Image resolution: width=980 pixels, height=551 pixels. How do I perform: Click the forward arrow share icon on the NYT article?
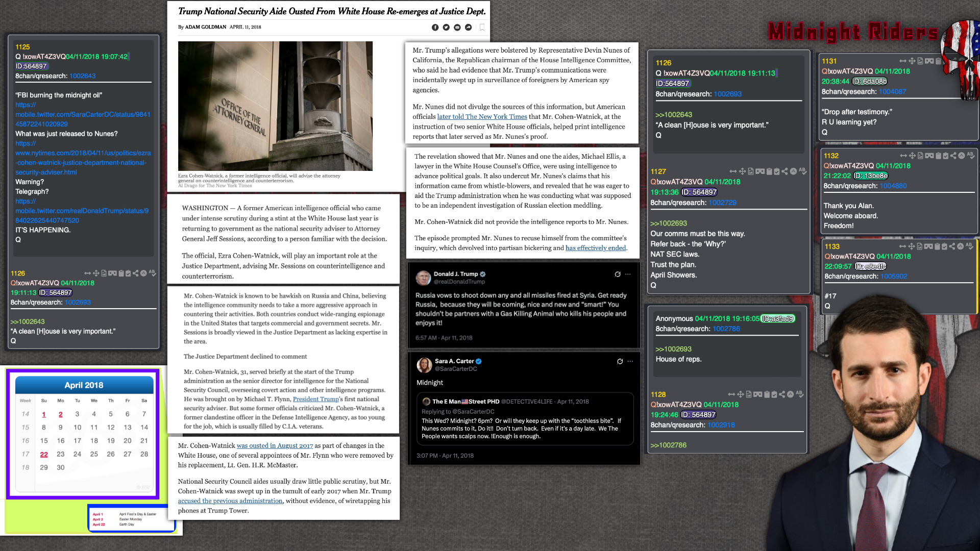[x=469, y=28]
